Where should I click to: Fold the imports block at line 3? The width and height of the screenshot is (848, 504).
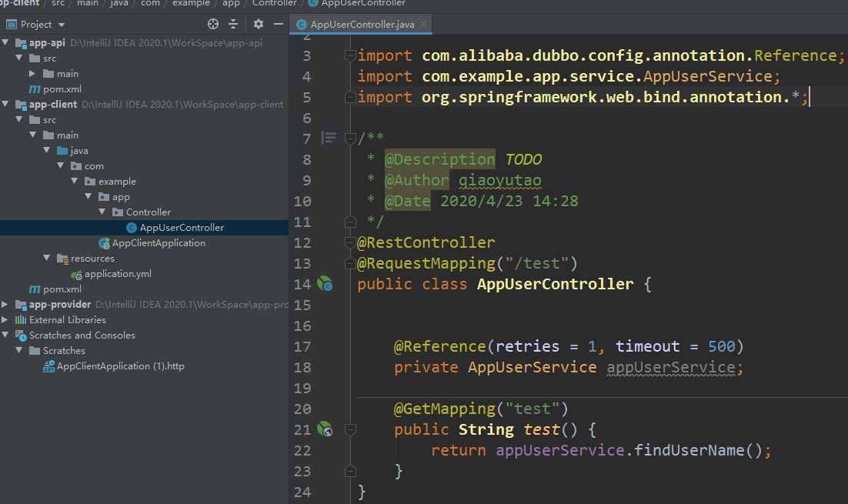point(350,55)
